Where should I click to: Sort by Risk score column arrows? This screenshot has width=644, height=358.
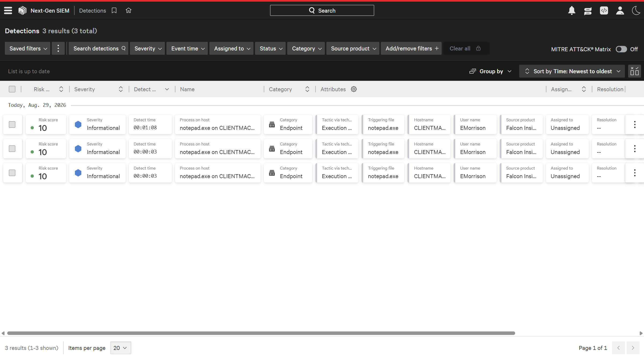pos(61,89)
